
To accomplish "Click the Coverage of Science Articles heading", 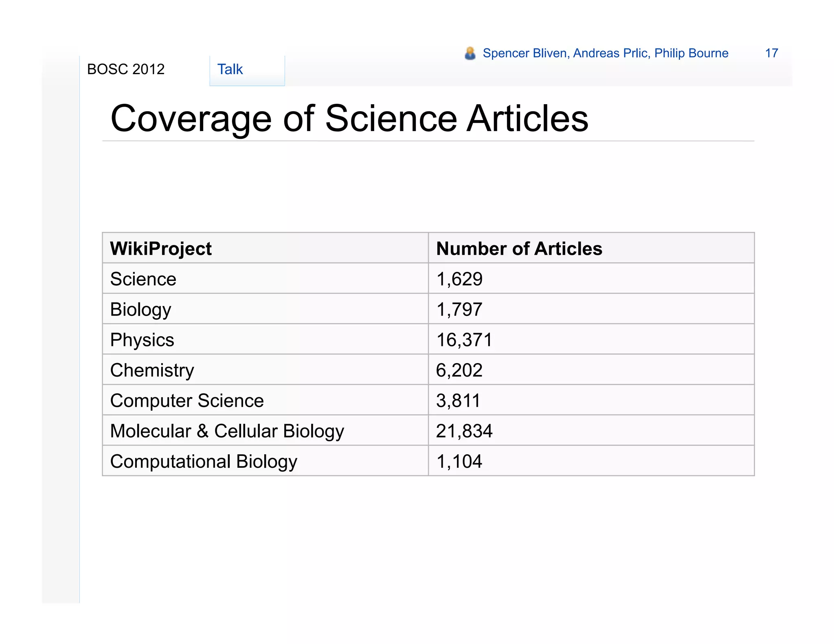I will pos(349,118).
